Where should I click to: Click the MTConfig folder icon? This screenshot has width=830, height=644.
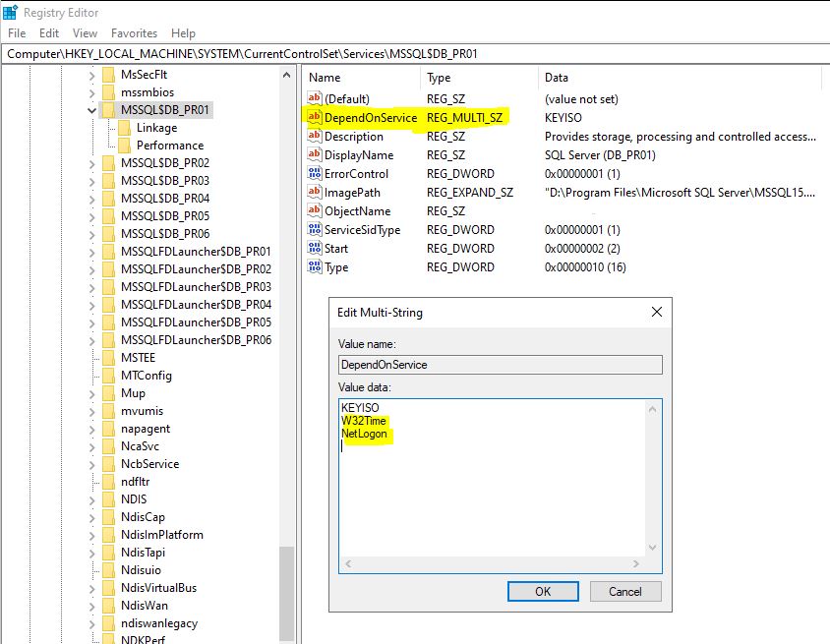(x=108, y=376)
